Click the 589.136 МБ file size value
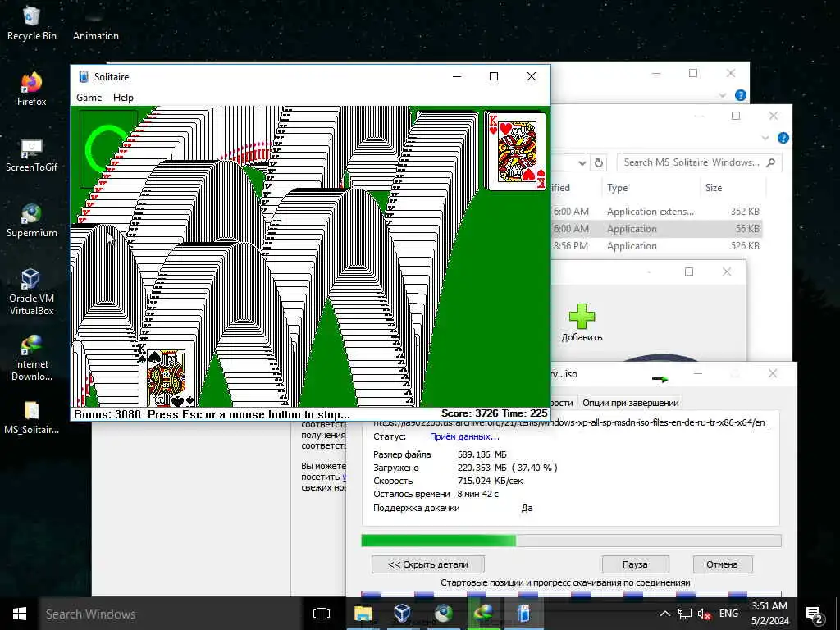840x630 pixels. (x=482, y=454)
